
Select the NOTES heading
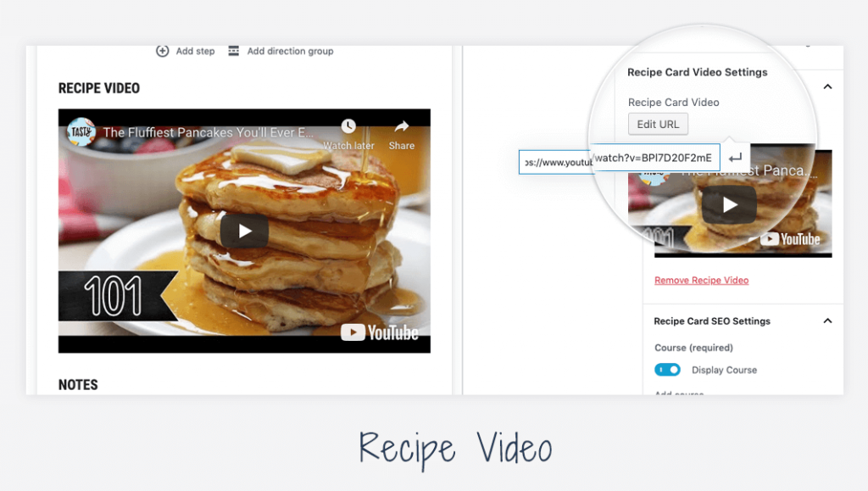(x=78, y=385)
